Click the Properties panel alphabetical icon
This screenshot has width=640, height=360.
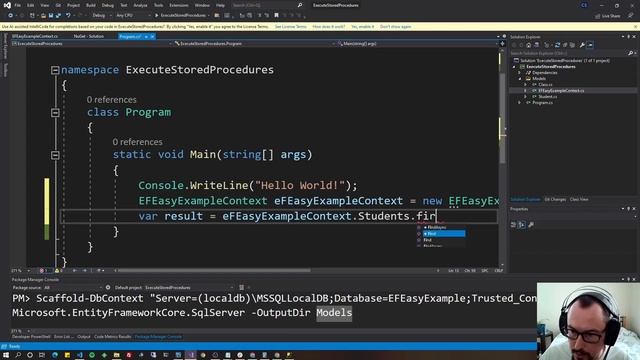[x=522, y=224]
